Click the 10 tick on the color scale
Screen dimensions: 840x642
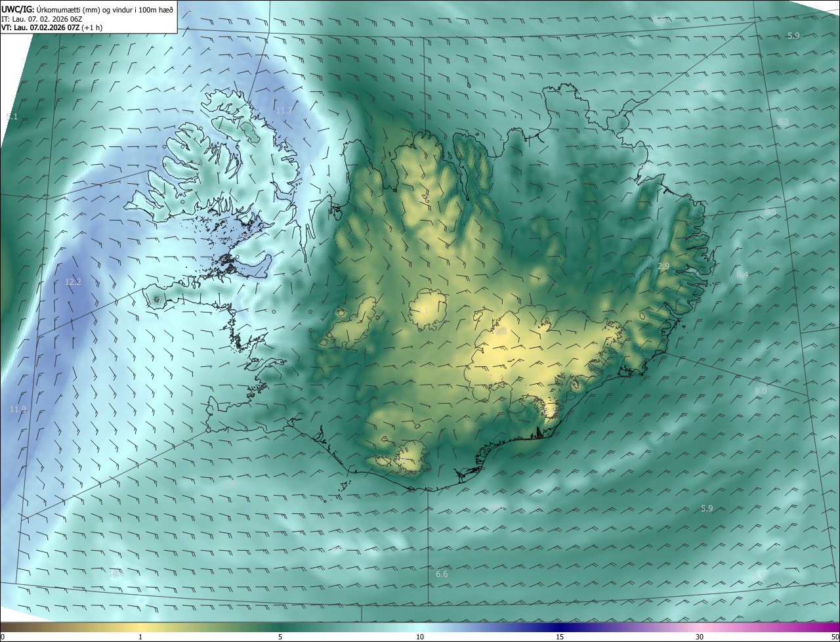click(x=420, y=637)
